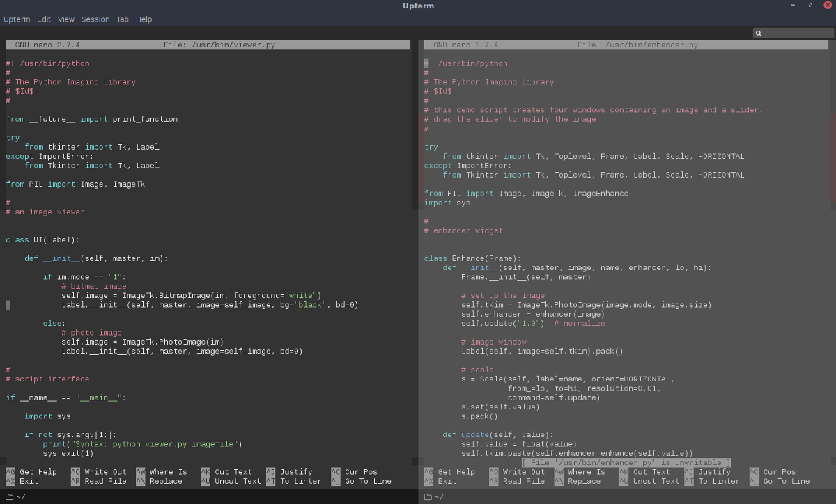Open the View menu
The height and width of the screenshot is (504, 836).
point(65,19)
